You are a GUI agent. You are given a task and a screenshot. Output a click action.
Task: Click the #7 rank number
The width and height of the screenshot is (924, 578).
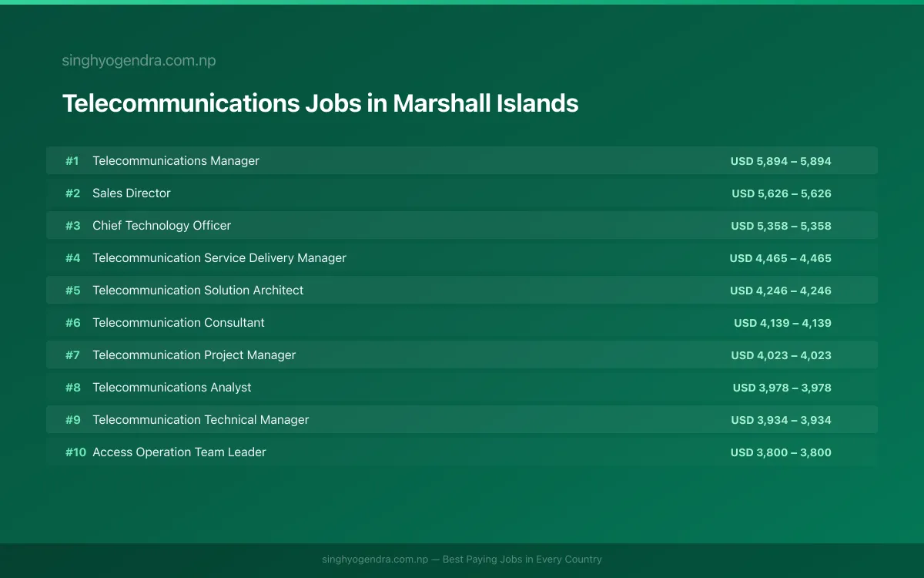point(72,355)
